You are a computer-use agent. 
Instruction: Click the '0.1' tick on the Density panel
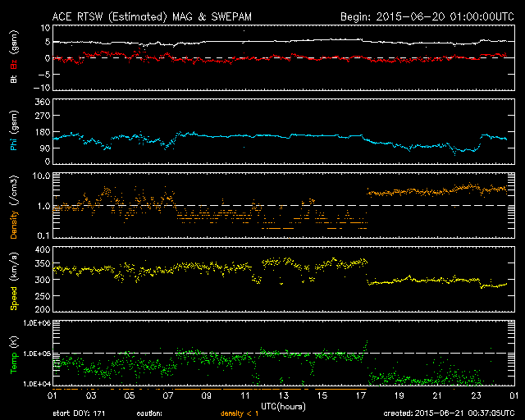43,235
